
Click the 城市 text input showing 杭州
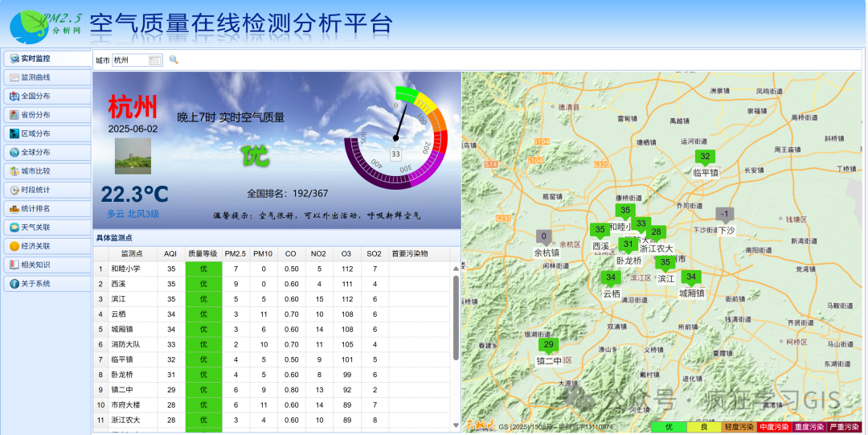(x=129, y=60)
